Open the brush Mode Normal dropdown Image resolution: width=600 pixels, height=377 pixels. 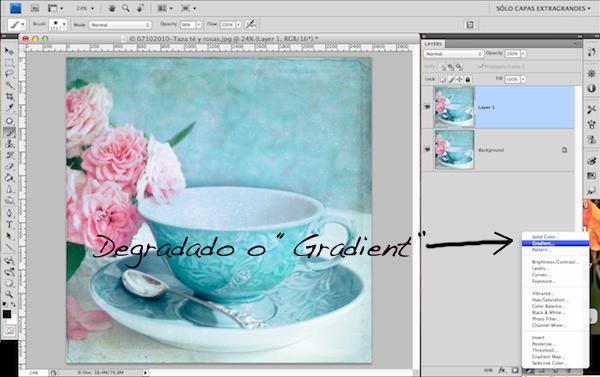(x=120, y=25)
